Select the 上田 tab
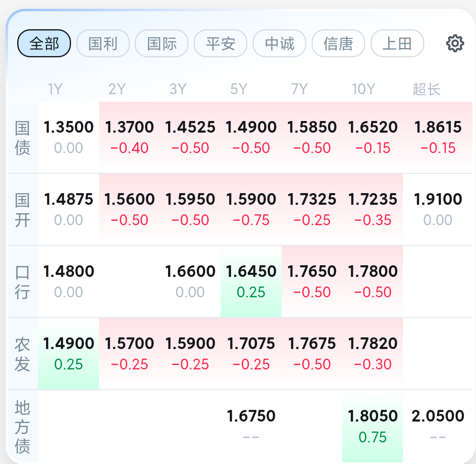 pyautogui.click(x=397, y=43)
